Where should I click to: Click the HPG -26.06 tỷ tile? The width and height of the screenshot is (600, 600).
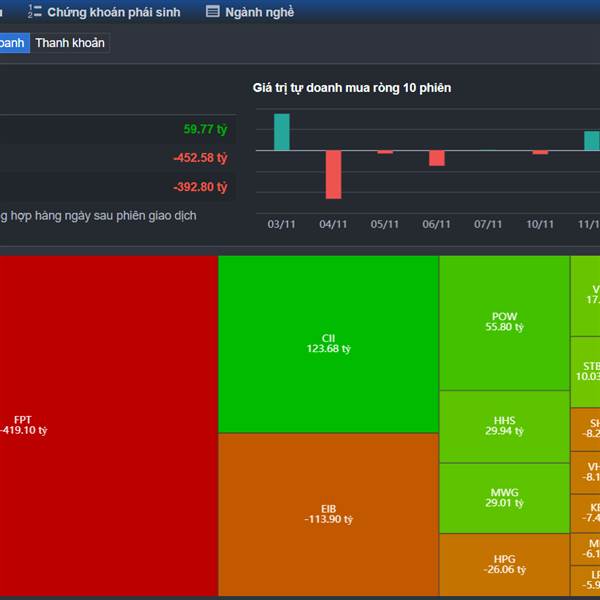click(504, 565)
